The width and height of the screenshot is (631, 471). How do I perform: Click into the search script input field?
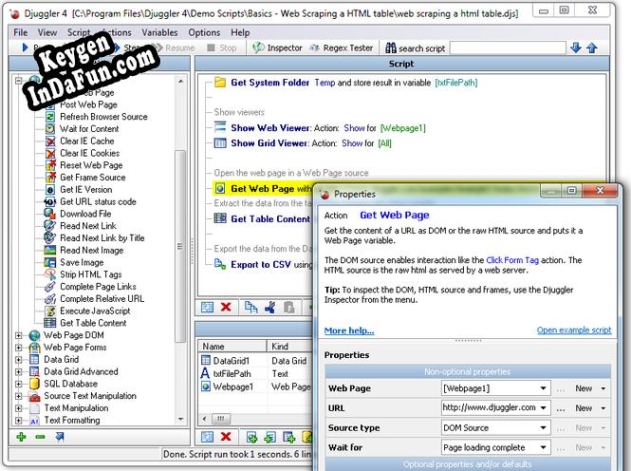507,48
